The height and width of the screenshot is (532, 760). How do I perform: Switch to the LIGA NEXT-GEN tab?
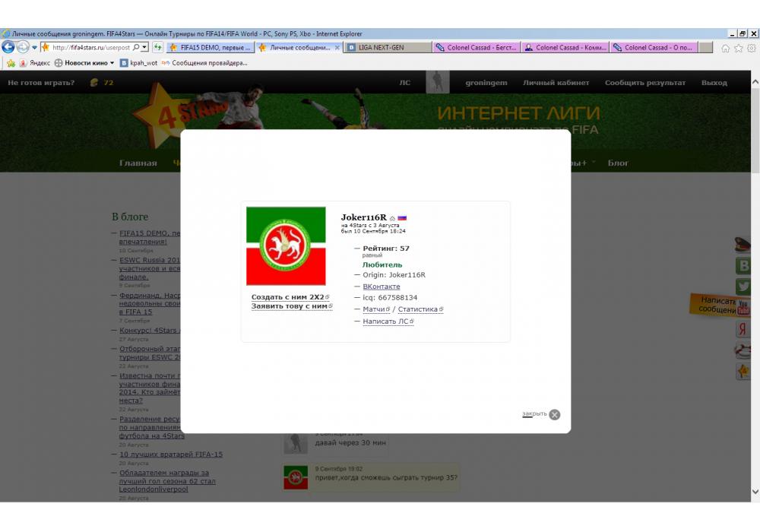[388, 47]
